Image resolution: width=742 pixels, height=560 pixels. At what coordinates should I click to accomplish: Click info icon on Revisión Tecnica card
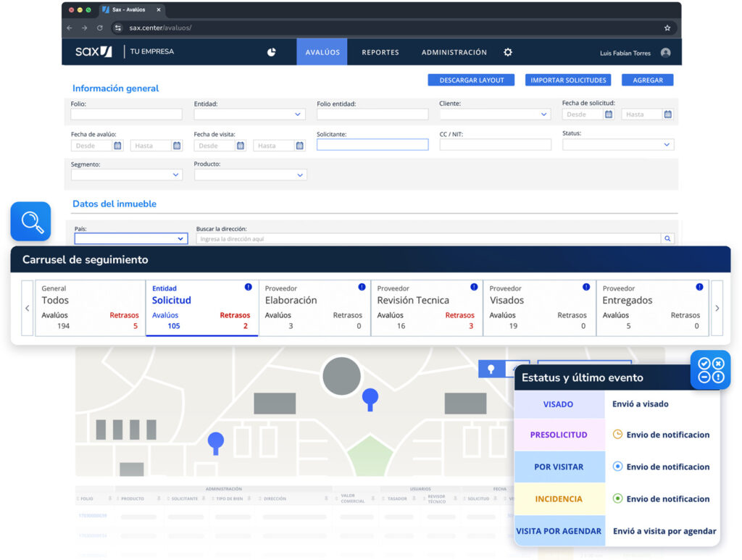(474, 287)
